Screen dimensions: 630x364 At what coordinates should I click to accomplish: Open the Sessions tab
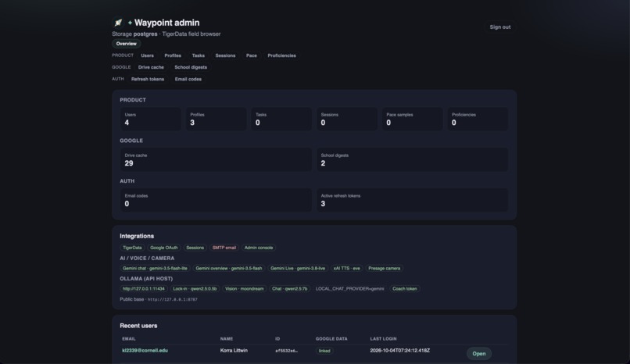pos(225,55)
